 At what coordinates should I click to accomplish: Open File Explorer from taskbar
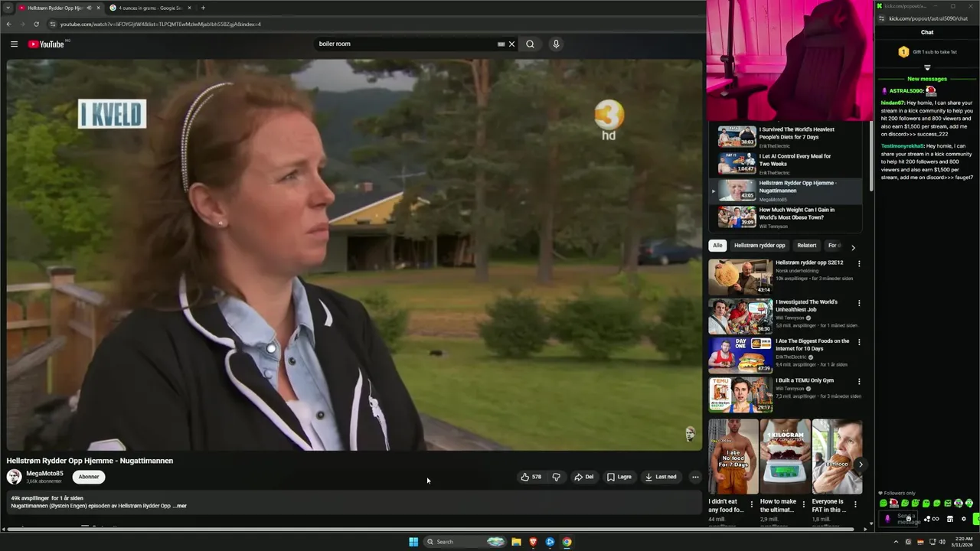[516, 542]
